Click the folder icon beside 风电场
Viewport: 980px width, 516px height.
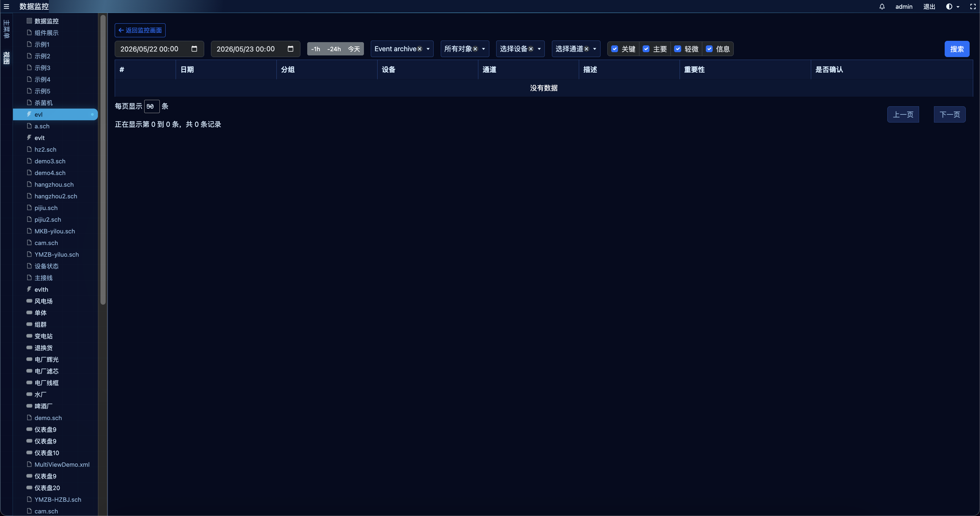[x=29, y=300]
